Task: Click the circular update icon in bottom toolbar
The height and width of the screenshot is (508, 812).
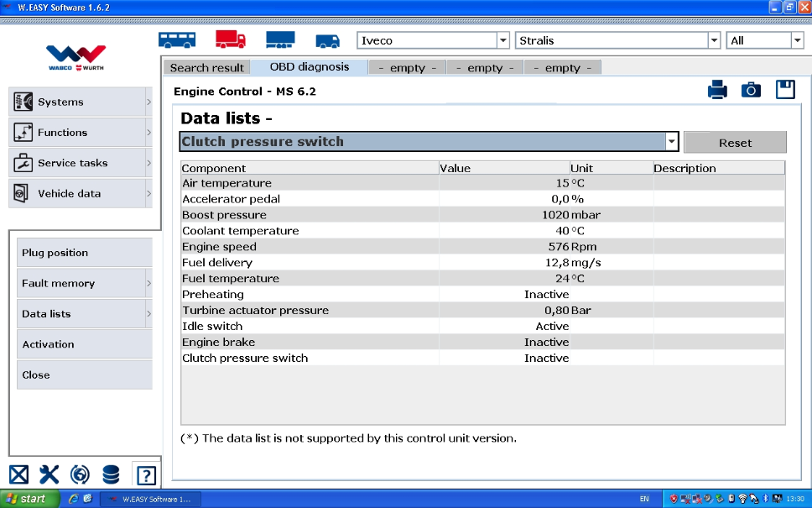Action: coord(80,474)
